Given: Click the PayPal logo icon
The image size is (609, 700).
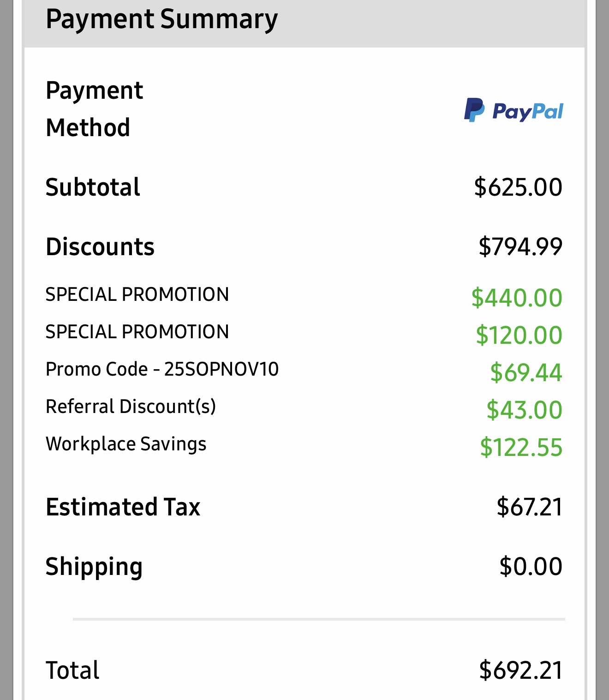Looking at the screenshot, I should 513,110.
